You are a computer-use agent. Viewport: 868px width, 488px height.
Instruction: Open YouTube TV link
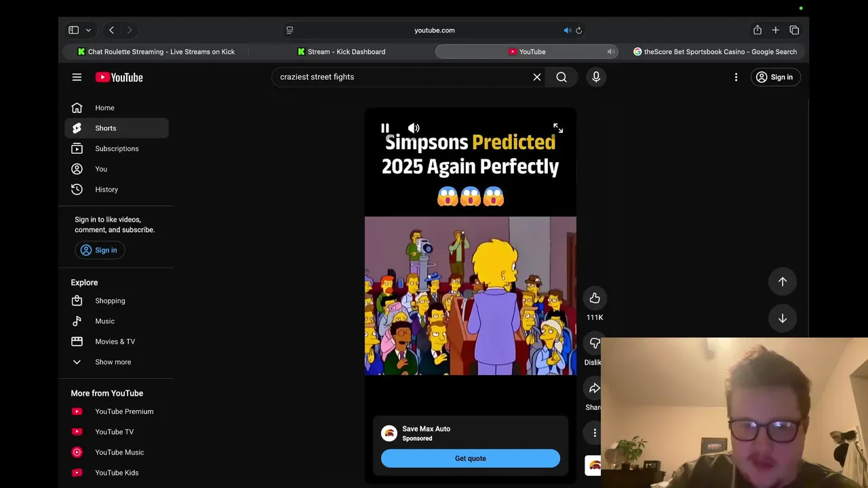(117, 432)
